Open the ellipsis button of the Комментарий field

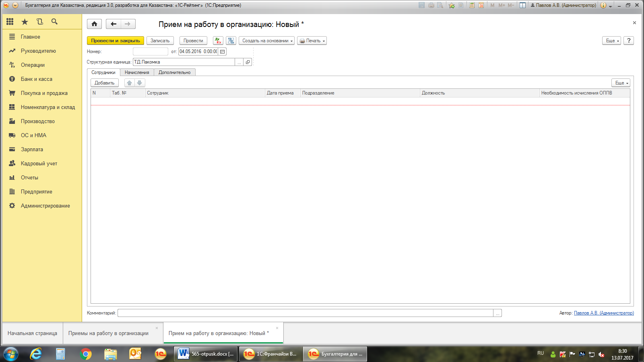(497, 313)
